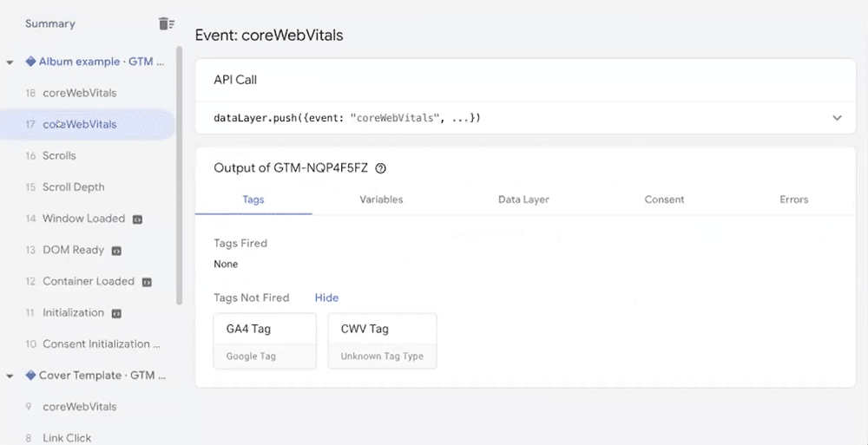Click the dataLayer.push code line

[x=347, y=118]
